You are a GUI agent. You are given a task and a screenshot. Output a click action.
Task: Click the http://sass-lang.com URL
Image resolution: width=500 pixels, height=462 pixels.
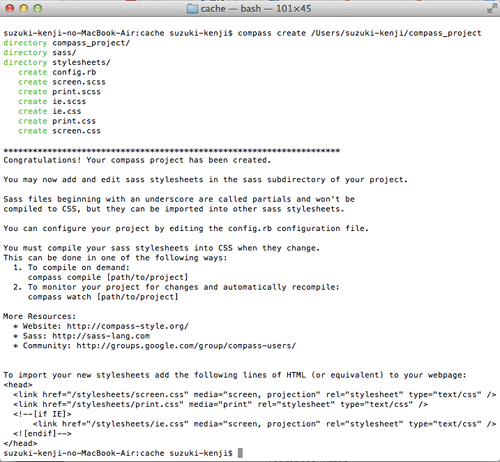[x=101, y=336]
